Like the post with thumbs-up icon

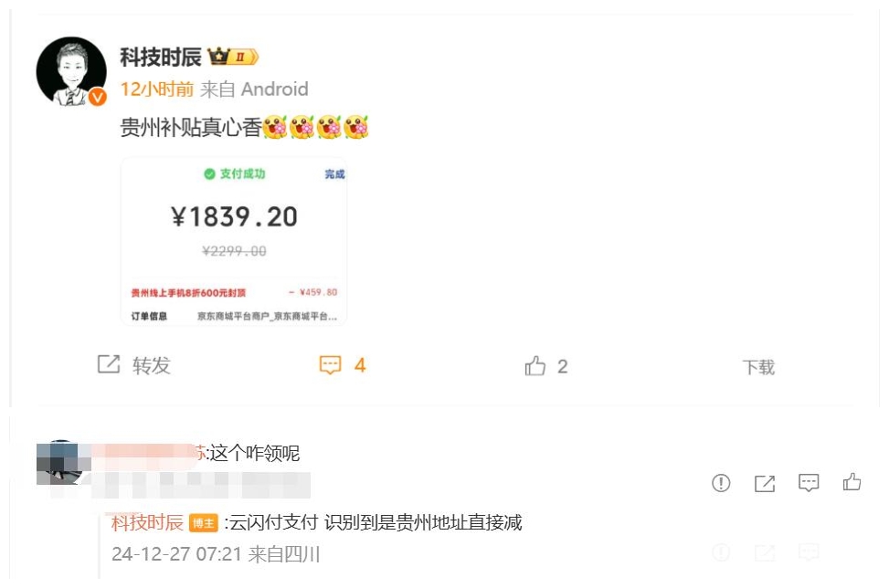(x=535, y=366)
